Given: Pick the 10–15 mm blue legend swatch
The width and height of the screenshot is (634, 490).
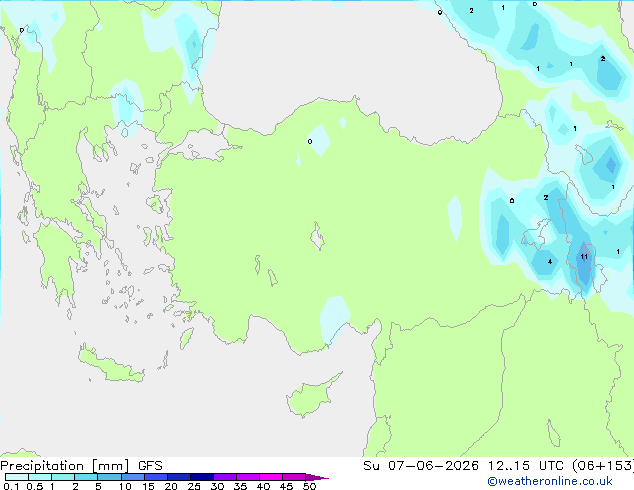Looking at the screenshot, I should tap(132, 477).
